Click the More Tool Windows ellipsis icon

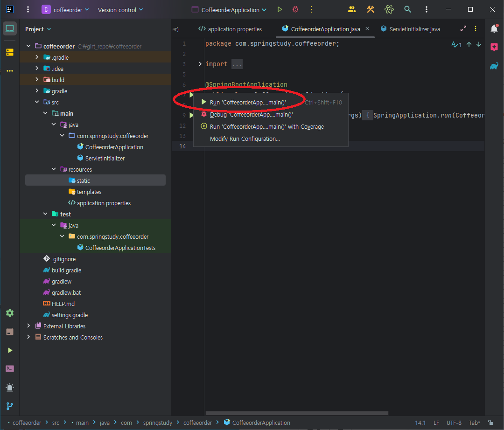pyautogui.click(x=10, y=70)
